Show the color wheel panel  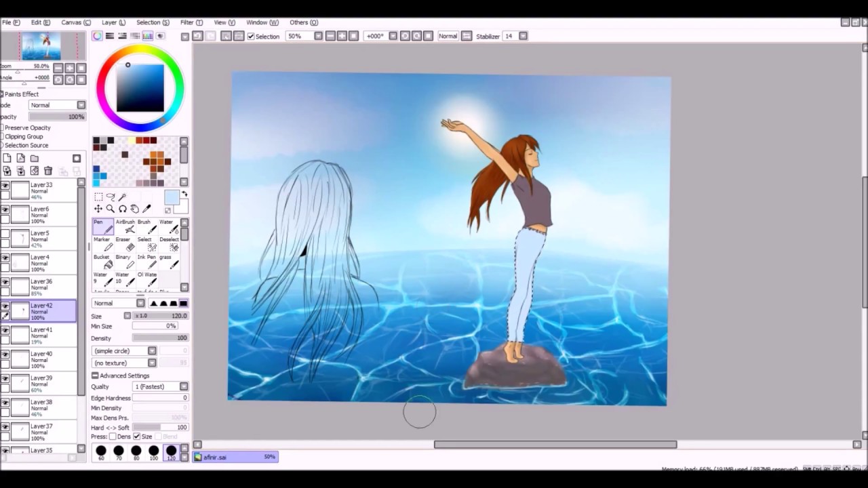coord(98,36)
